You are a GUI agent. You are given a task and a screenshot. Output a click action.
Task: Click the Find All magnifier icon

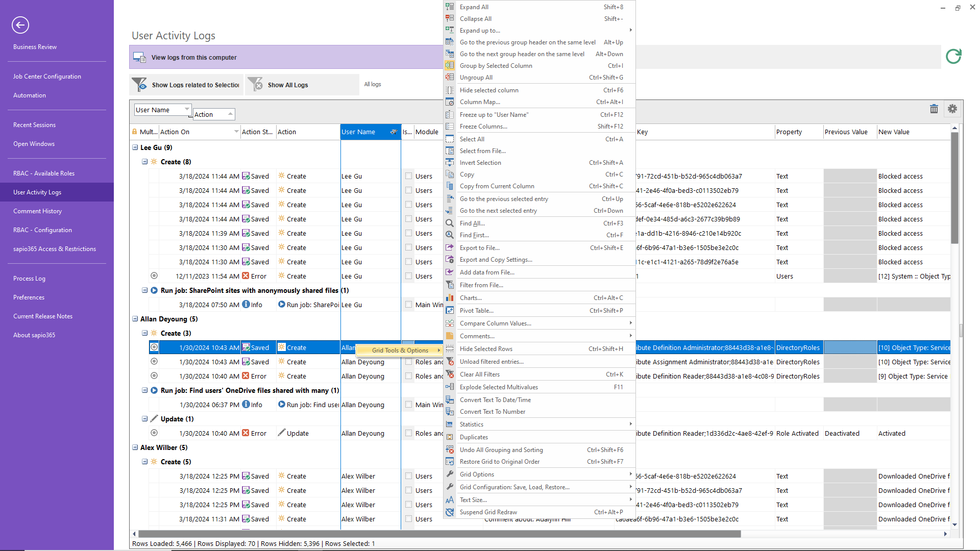coord(450,223)
